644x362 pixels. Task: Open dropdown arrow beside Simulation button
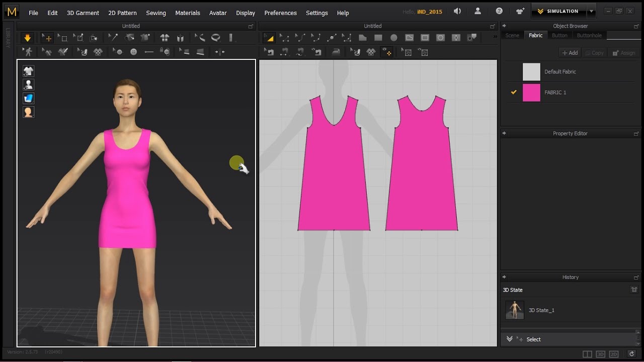tap(592, 11)
